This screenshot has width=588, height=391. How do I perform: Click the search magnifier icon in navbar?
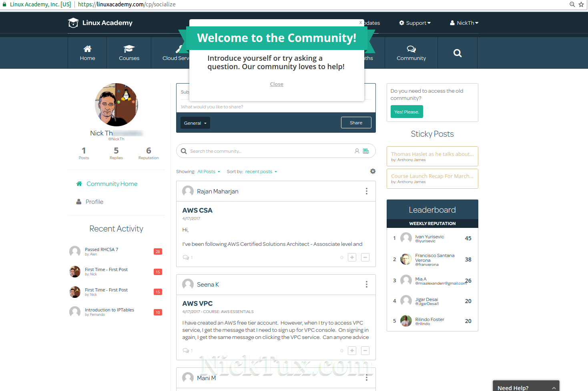pyautogui.click(x=458, y=53)
